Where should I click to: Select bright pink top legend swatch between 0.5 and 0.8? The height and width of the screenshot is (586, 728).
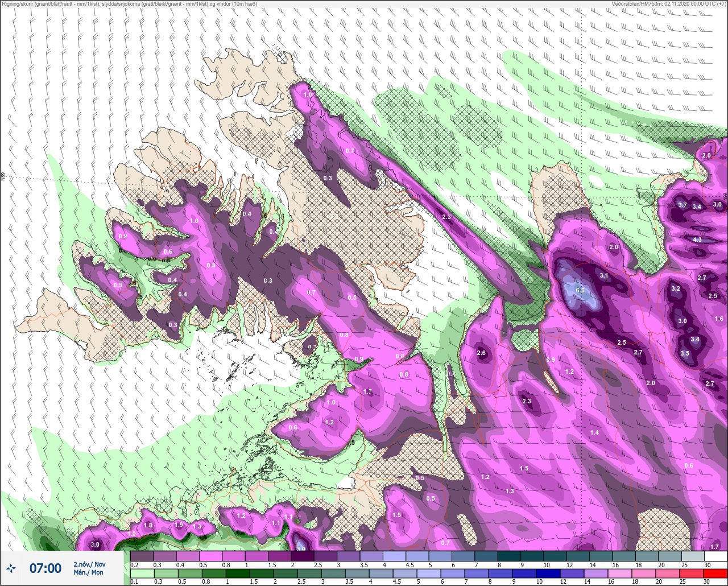click(x=210, y=556)
